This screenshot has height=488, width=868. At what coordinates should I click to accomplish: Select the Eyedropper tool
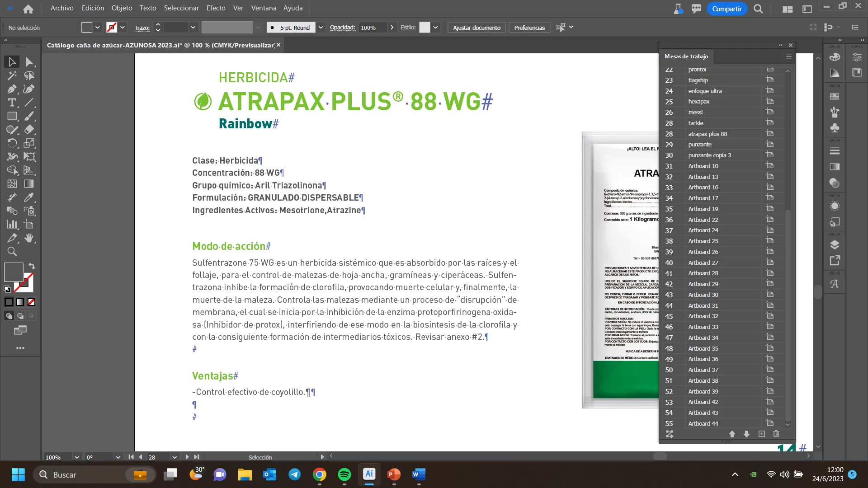(x=29, y=197)
